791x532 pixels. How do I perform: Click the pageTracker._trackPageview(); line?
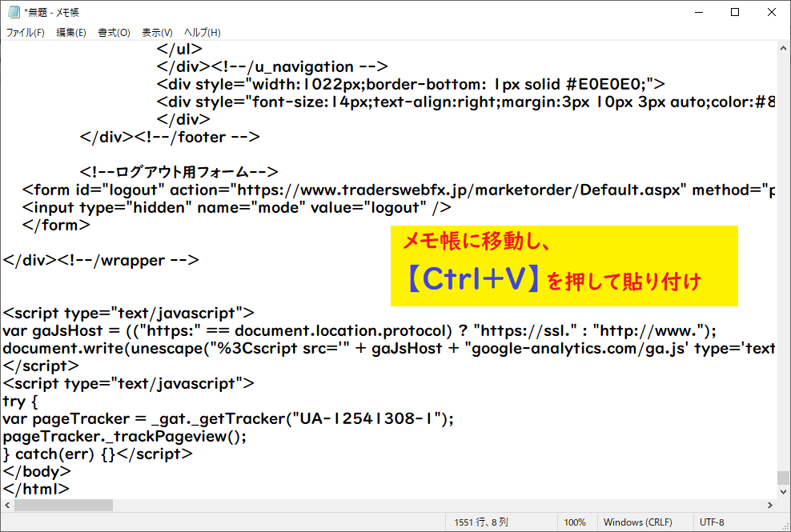tap(125, 436)
